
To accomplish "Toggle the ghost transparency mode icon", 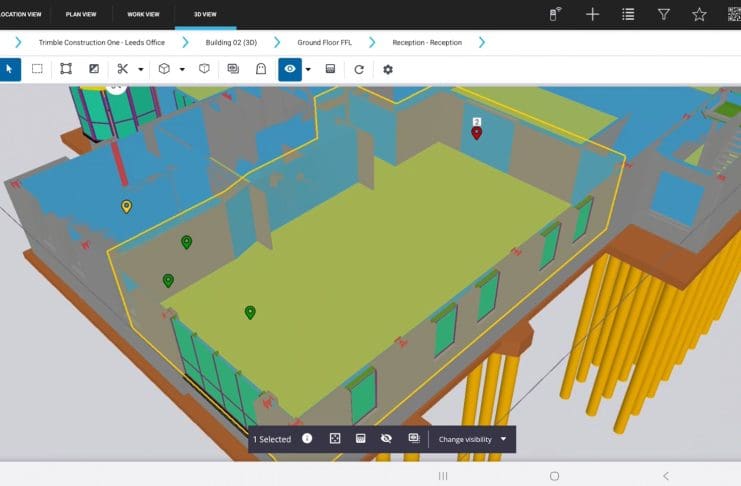I will 261,69.
